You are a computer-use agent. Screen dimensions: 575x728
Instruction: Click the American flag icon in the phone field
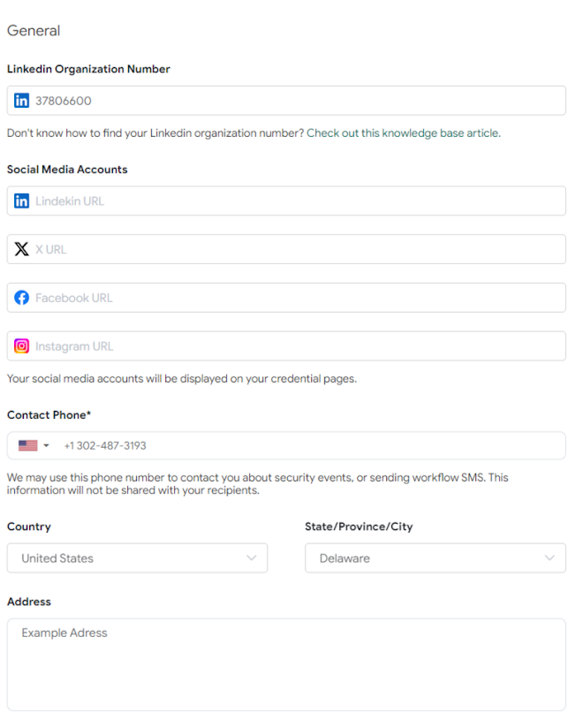[x=27, y=445]
